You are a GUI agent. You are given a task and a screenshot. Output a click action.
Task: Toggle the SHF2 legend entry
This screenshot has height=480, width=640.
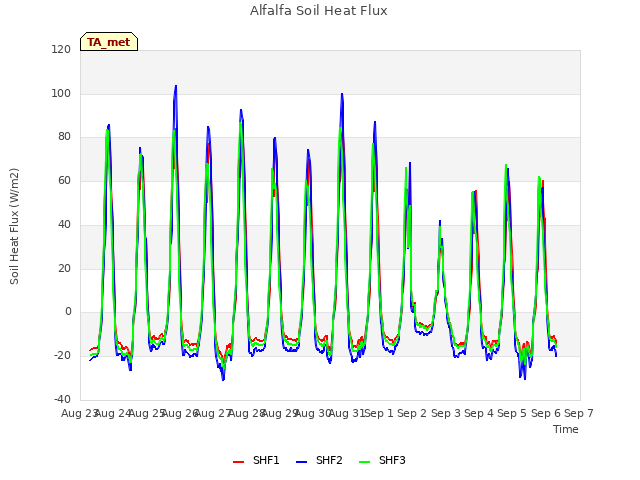coord(319,460)
